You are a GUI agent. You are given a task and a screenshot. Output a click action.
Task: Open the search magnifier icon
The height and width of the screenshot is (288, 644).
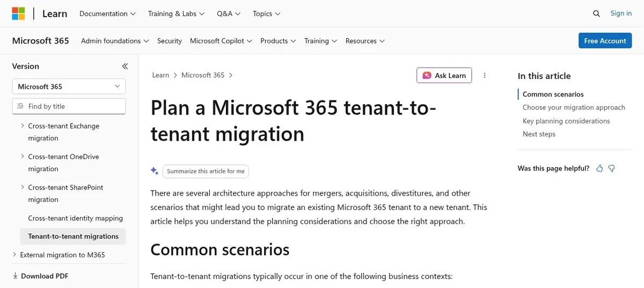pos(597,13)
